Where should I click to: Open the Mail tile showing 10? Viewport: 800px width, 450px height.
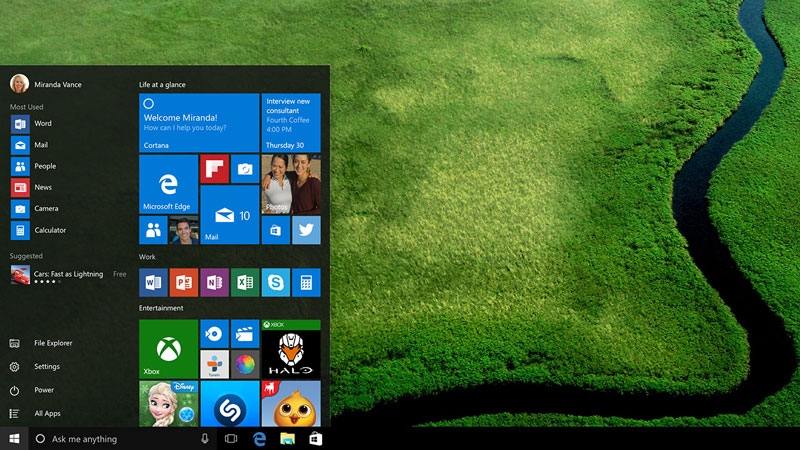click(x=230, y=215)
